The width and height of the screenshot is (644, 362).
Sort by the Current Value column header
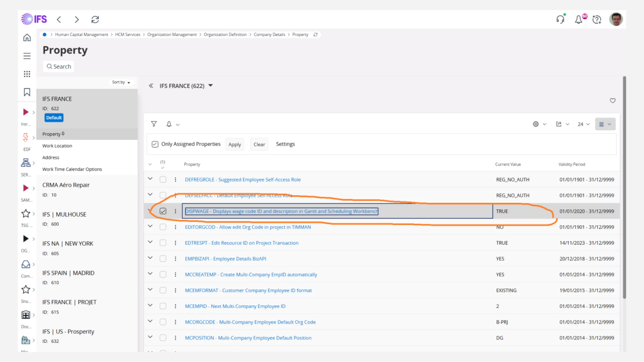(508, 164)
